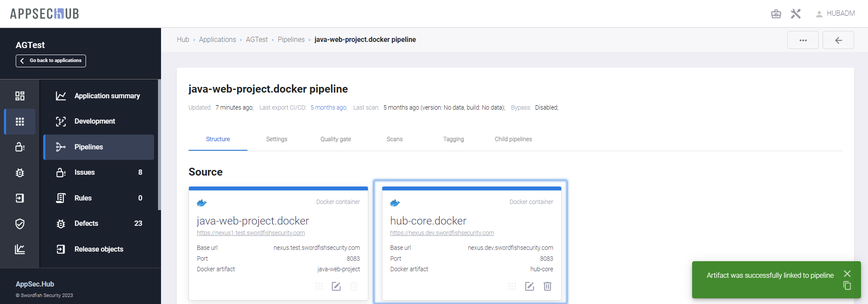Open the Scans tab

point(394,139)
